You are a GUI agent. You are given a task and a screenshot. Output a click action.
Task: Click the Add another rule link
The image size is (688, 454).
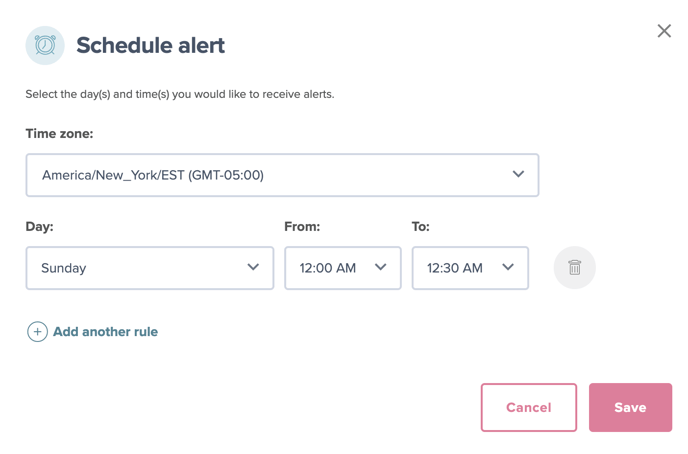[x=105, y=332]
